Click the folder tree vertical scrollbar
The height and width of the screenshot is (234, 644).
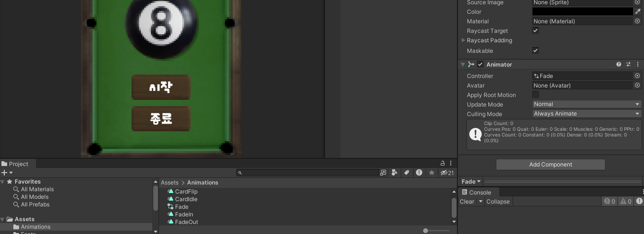(x=156, y=198)
